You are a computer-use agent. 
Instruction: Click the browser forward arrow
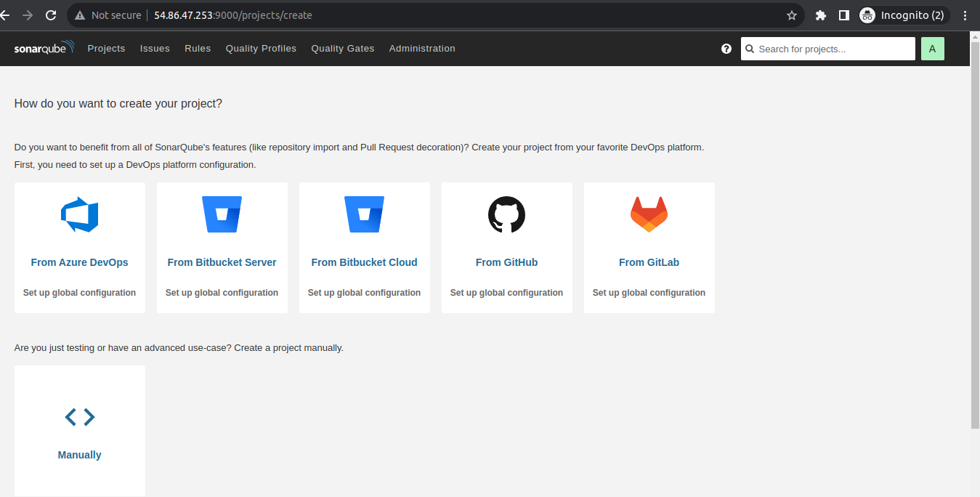coord(28,15)
